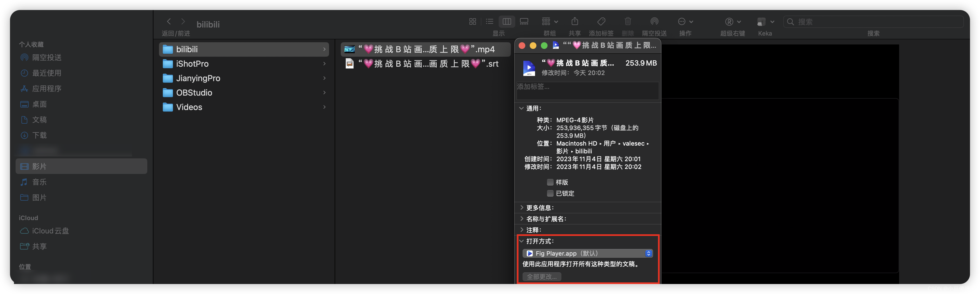Collapse the General (通用) section
The image size is (980, 294).
click(x=521, y=108)
